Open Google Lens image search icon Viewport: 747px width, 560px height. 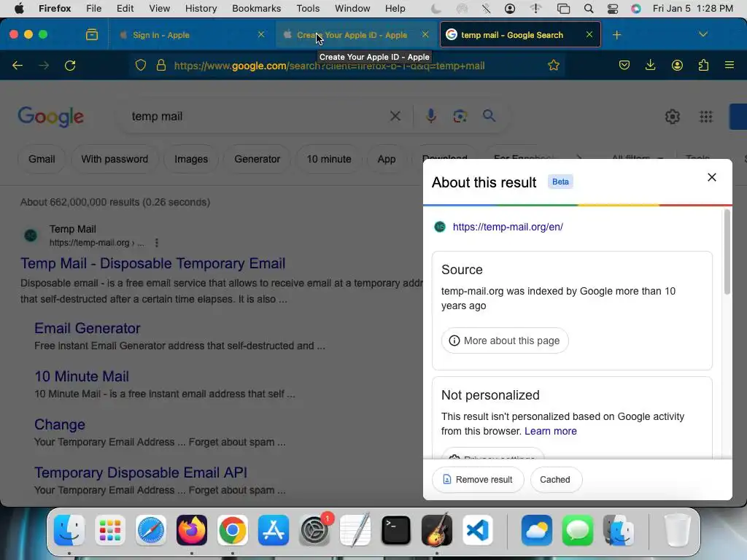point(460,116)
